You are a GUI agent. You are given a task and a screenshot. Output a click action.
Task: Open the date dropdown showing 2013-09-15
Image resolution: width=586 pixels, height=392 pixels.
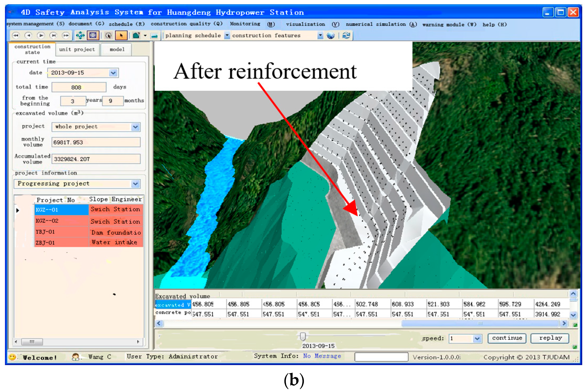click(x=113, y=73)
